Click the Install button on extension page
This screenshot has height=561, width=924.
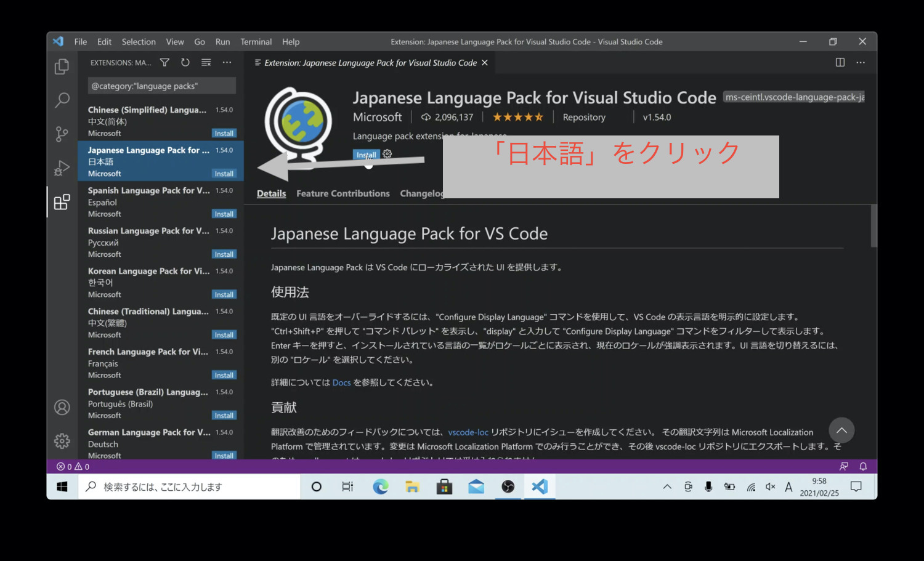click(x=366, y=155)
